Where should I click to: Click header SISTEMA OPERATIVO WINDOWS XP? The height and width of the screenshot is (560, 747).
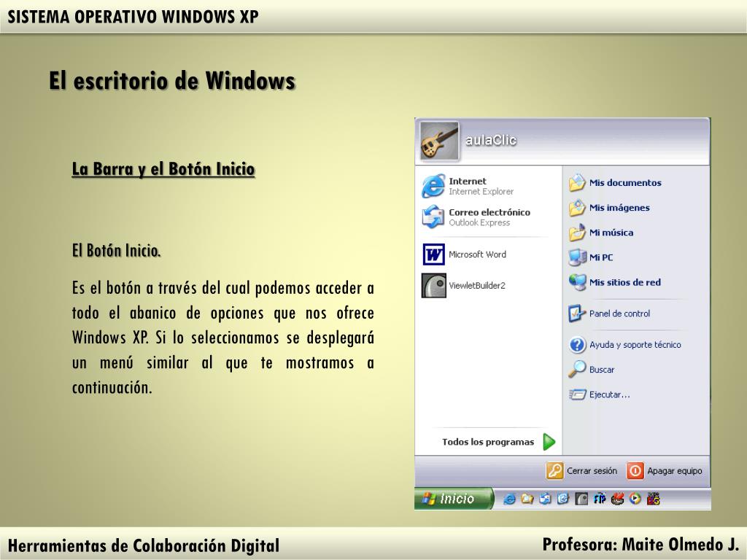[x=133, y=17]
